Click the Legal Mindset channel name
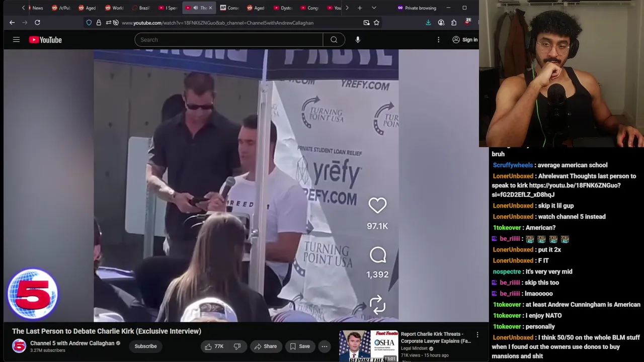 (x=414, y=348)
